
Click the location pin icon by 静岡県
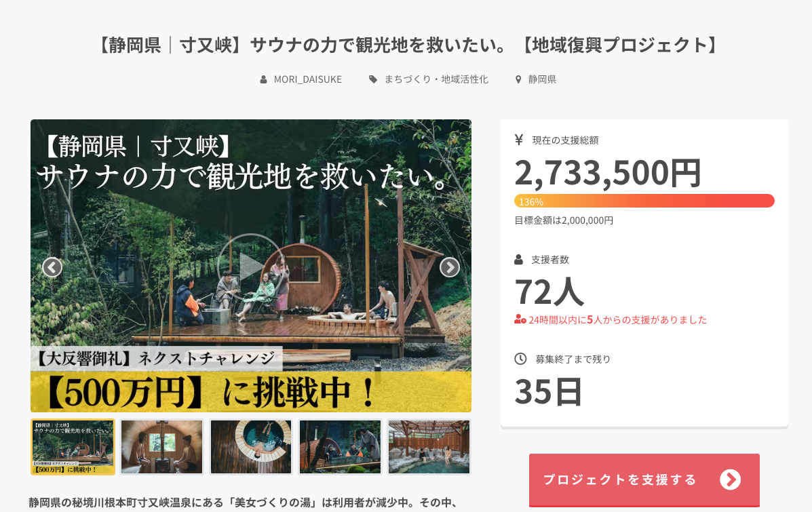tap(518, 79)
